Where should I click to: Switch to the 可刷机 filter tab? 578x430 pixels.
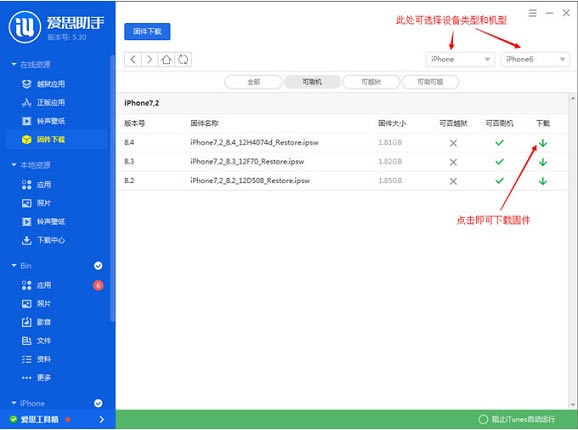pyautogui.click(x=312, y=82)
